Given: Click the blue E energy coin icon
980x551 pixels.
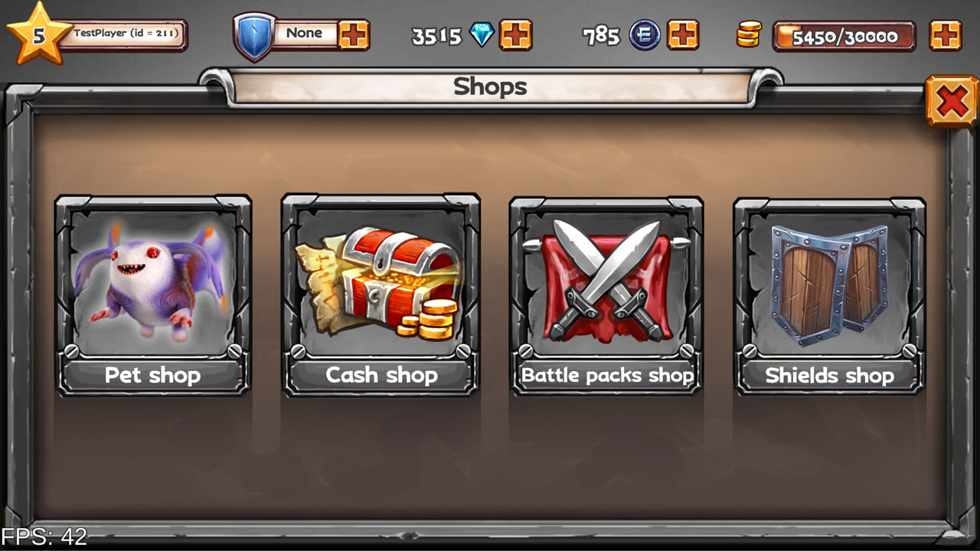Looking at the screenshot, I should [x=645, y=36].
